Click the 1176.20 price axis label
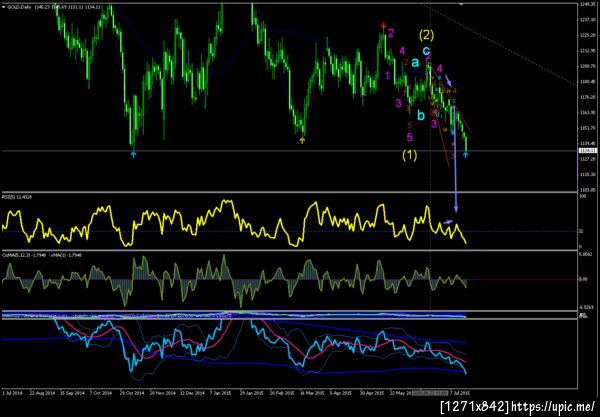 (x=586, y=97)
